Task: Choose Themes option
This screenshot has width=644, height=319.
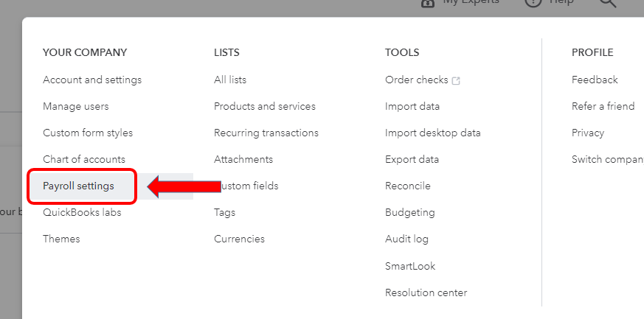Action: 61,239
